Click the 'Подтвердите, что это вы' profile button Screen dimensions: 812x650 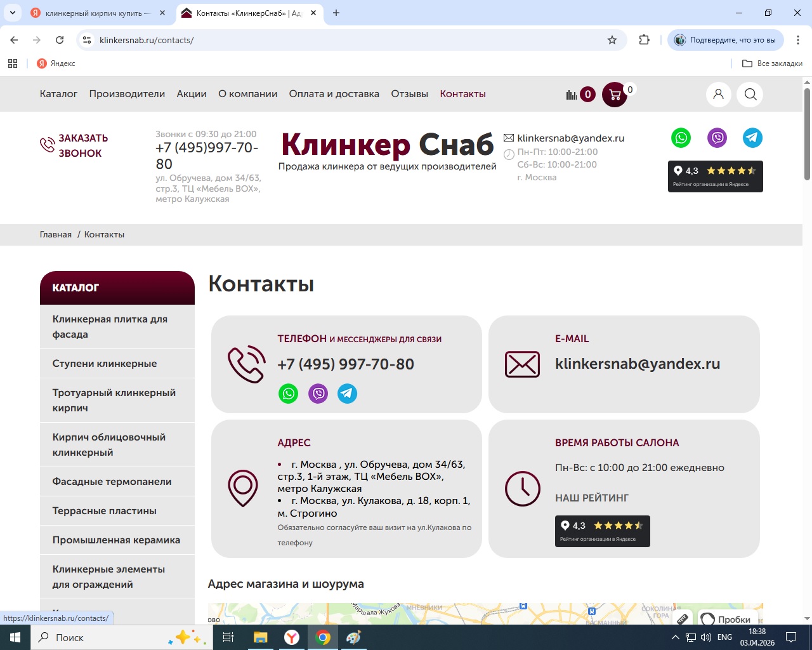[x=726, y=40]
